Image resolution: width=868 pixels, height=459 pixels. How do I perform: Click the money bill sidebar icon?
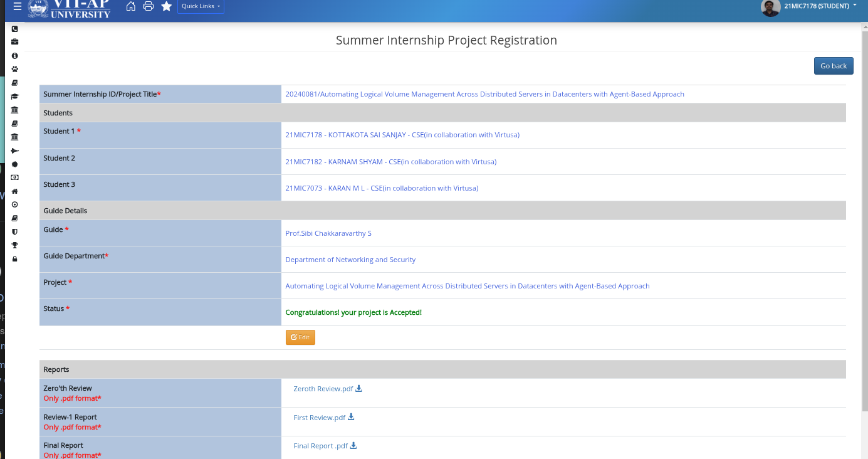(15, 177)
